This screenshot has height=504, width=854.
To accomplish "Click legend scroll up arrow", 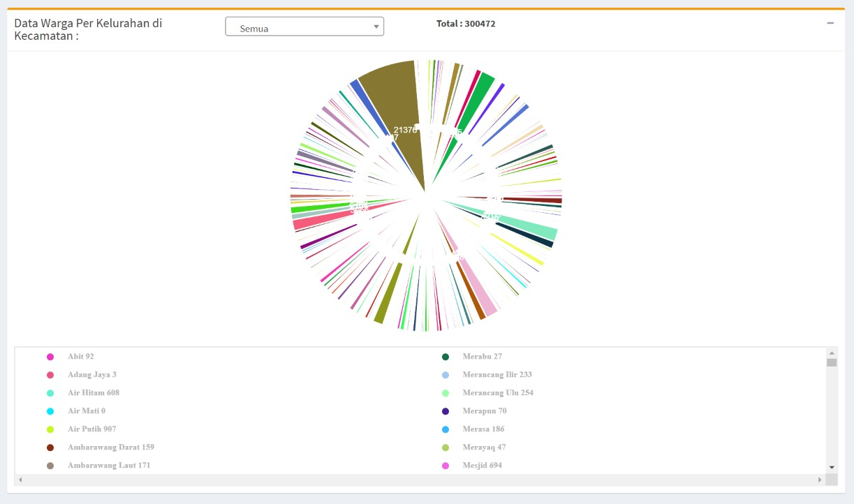I will [x=831, y=353].
